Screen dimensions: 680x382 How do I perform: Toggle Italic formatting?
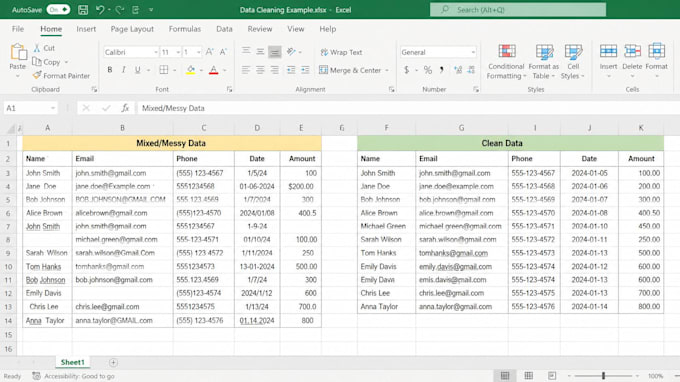tap(124, 70)
